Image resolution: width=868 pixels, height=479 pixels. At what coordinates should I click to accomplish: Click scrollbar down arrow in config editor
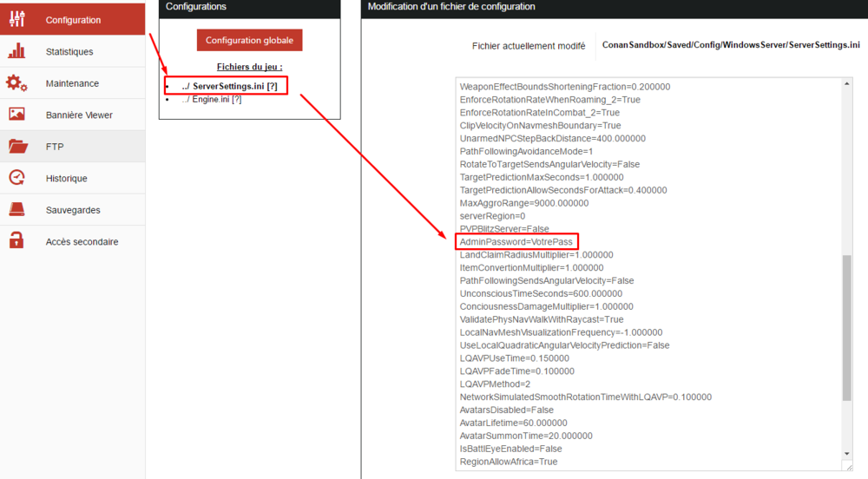846,453
